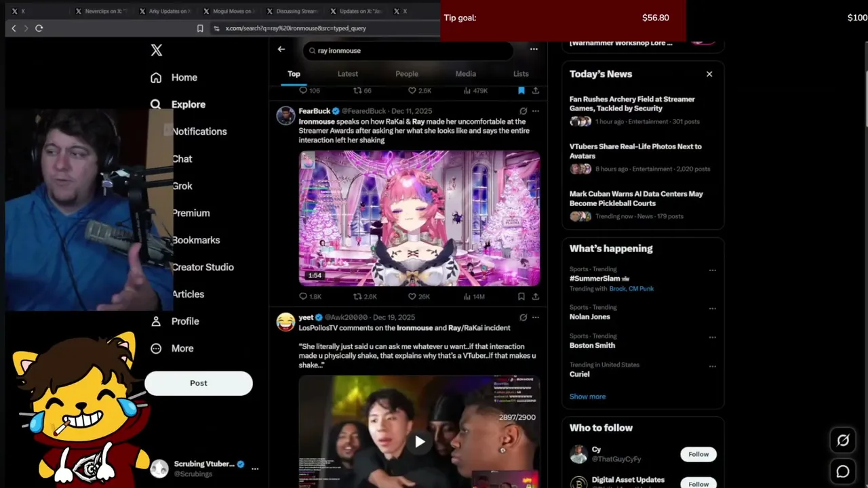Switch to the Lists search tab
This screenshot has height=488, width=868.
[521, 74]
